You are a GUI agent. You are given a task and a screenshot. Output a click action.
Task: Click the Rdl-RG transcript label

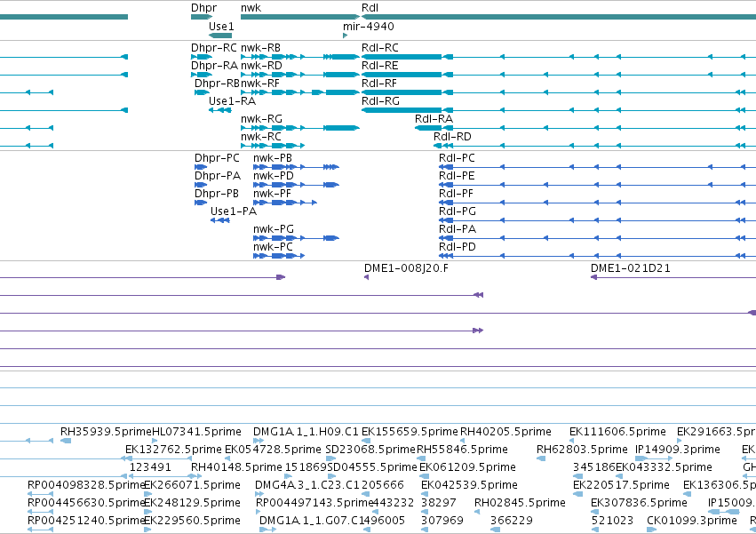pyautogui.click(x=380, y=101)
